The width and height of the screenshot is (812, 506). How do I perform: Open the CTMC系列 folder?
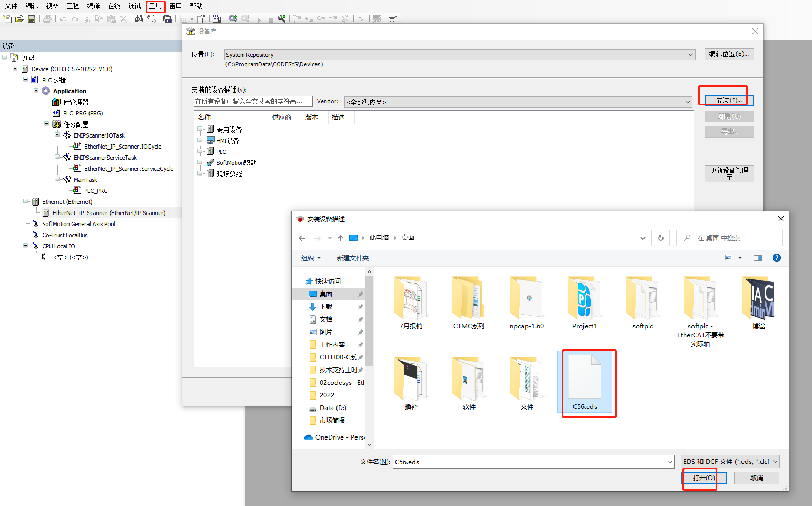pyautogui.click(x=469, y=303)
